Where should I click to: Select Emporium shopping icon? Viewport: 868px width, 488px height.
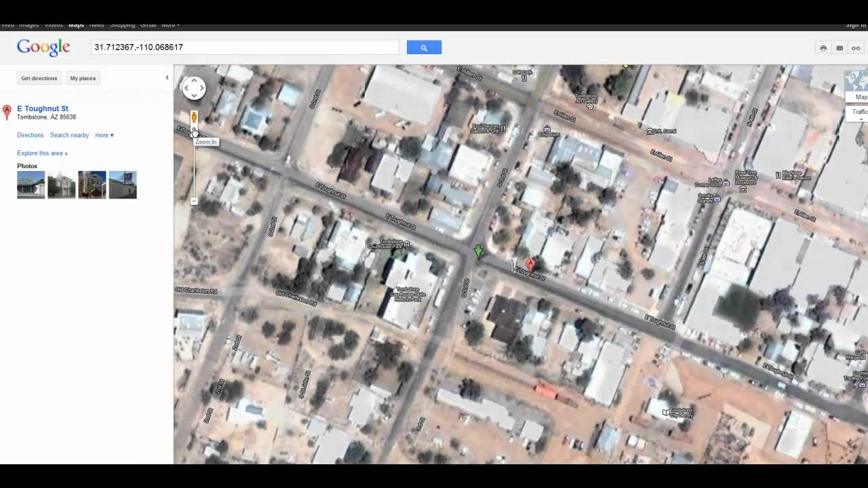(x=547, y=128)
